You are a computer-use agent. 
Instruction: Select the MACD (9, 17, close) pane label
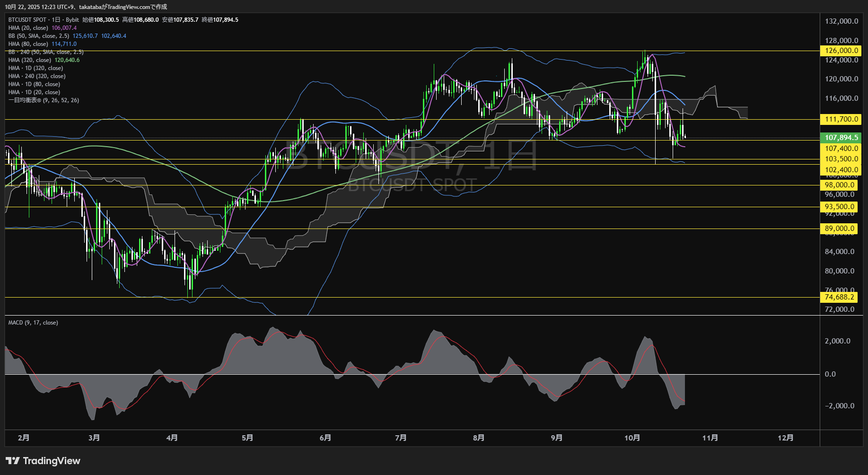(33, 323)
